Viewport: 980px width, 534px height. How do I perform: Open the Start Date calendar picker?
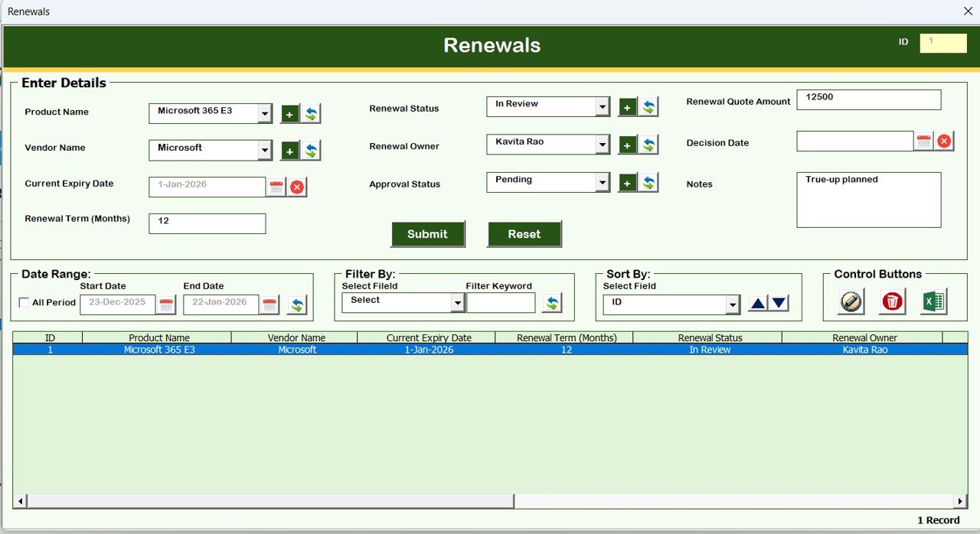pyautogui.click(x=165, y=305)
